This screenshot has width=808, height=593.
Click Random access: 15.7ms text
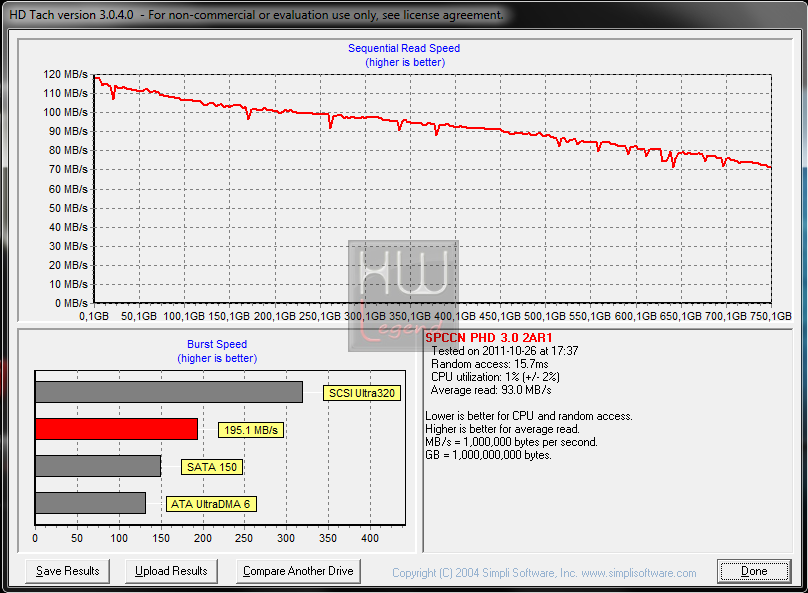tap(490, 364)
